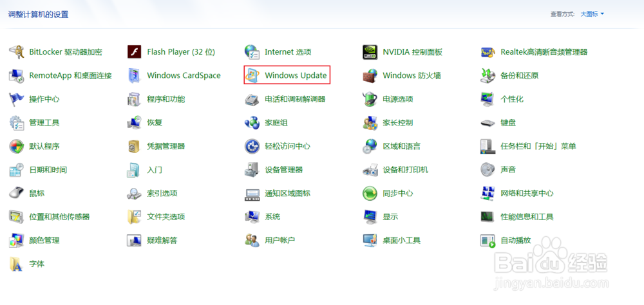Click the 家长控制 icon

point(370,122)
